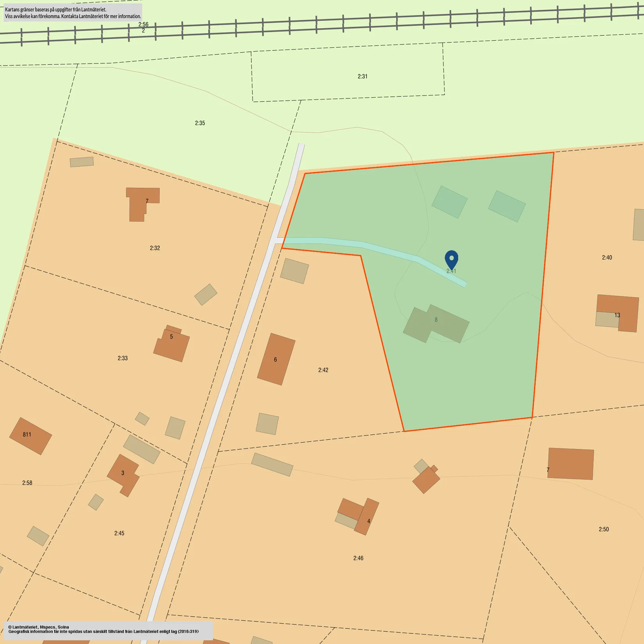The image size is (644, 644).
Task: Click the '© Lantmäteriet, Mspecs, Solna' copyright text
Action: pos(39,627)
